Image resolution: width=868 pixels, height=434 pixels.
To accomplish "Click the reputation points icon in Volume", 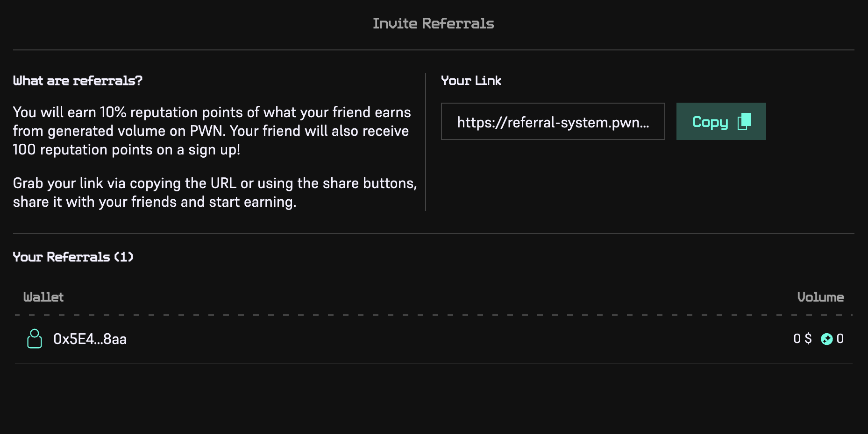I will 826,339.
